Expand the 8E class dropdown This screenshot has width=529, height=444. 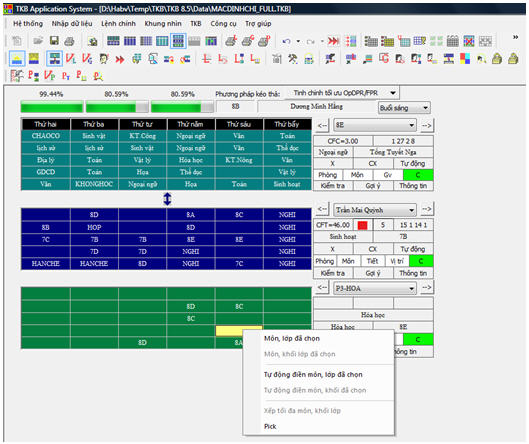point(375,125)
